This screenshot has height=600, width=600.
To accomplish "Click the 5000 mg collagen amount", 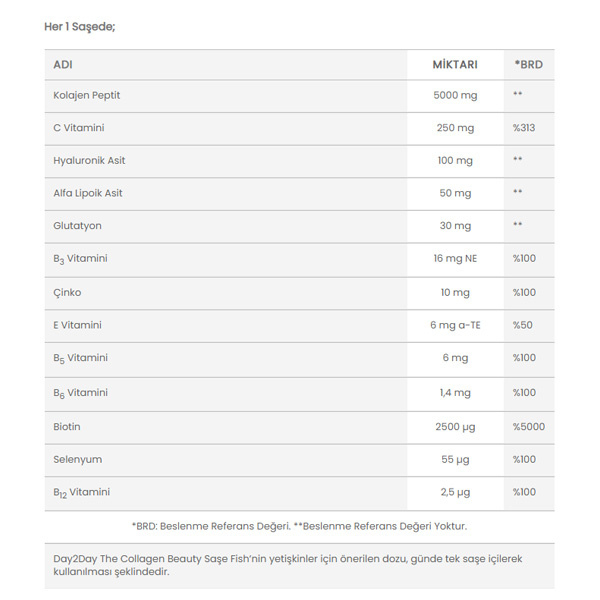I will (455, 95).
